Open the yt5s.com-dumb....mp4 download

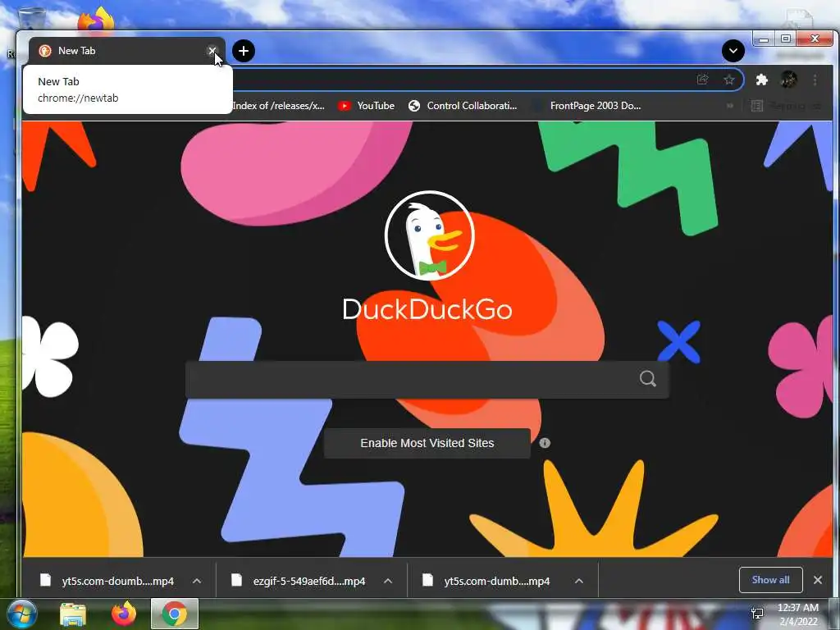[487, 581]
